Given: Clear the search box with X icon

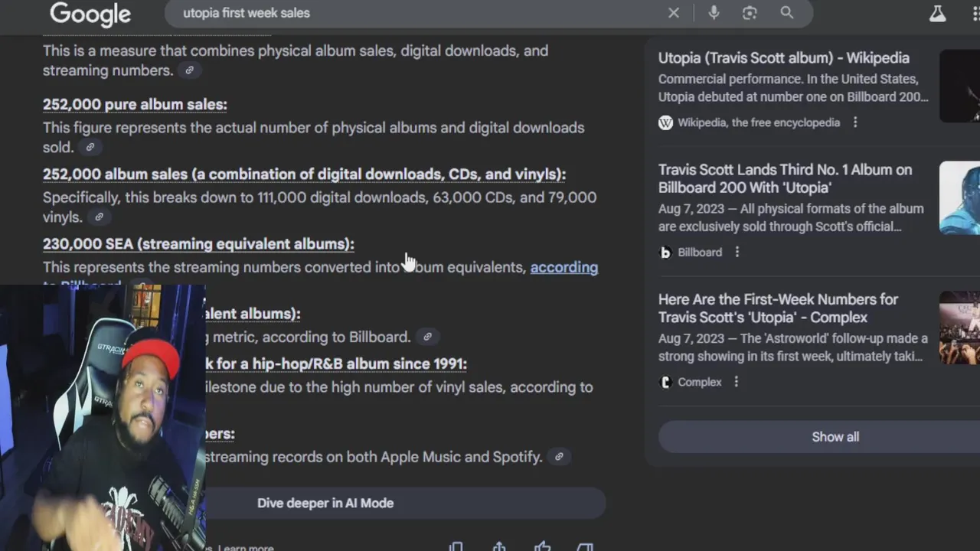Looking at the screenshot, I should tap(674, 13).
